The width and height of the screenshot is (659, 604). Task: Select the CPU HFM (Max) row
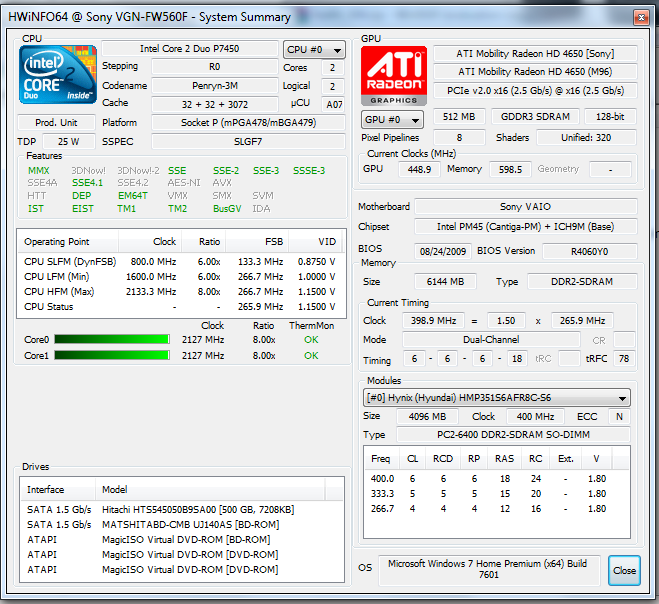point(181,291)
